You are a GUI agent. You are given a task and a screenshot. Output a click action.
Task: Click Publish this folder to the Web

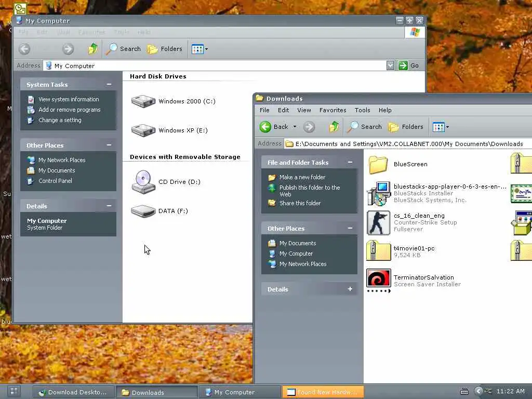[304, 191]
